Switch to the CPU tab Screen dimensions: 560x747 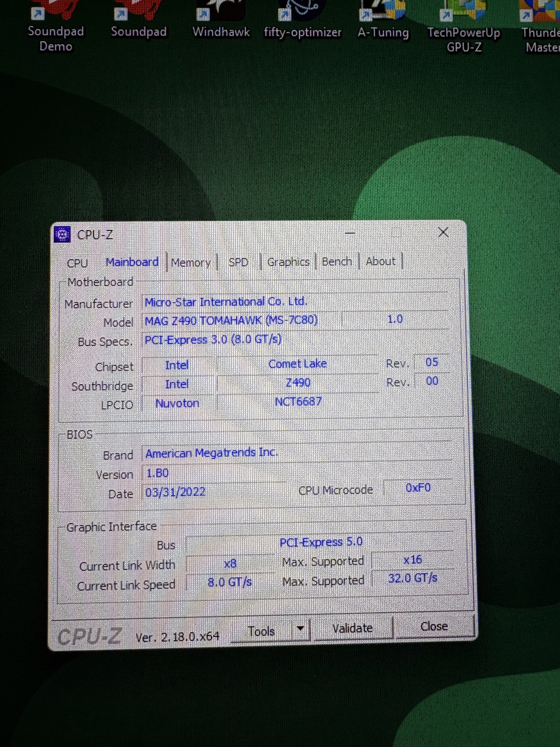coord(77,263)
